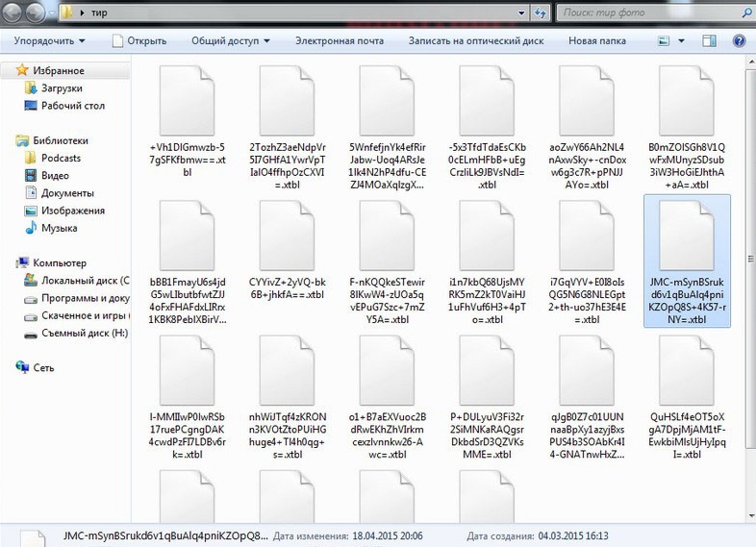Select file icon starting B0mZOISGh8V1Q
This screenshot has width=756, height=547.
[687, 100]
